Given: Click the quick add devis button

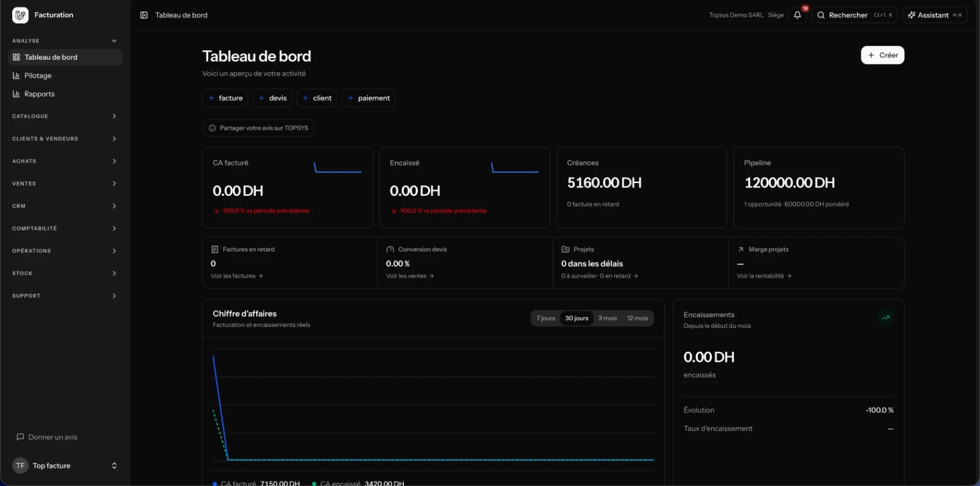Looking at the screenshot, I should 272,98.
